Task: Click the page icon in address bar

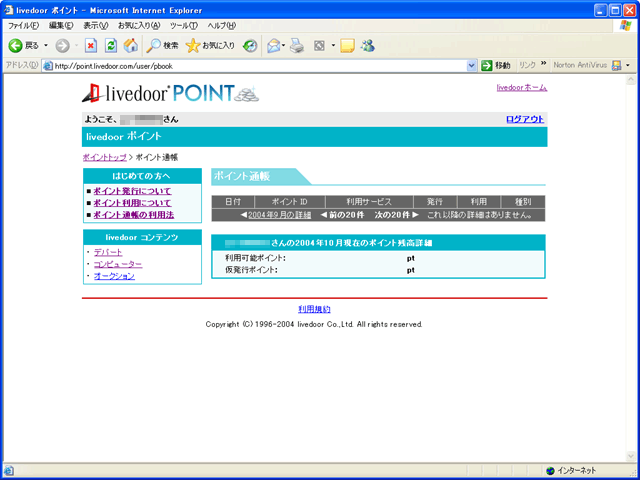Action: click(48, 66)
